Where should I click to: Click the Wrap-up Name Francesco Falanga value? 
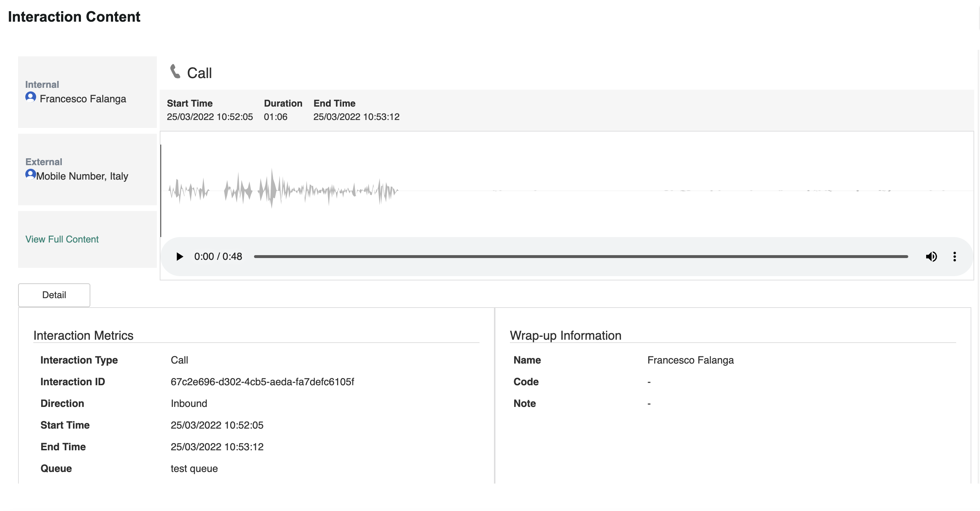pyautogui.click(x=690, y=360)
